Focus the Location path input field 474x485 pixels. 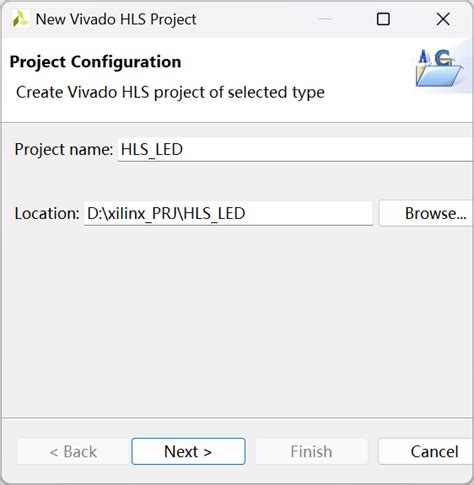[x=228, y=213]
